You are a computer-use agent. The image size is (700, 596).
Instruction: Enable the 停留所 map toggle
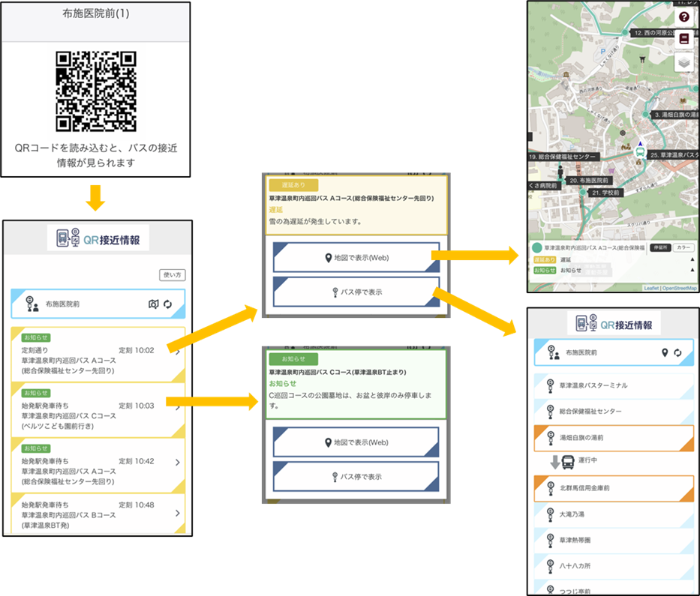pos(660,247)
